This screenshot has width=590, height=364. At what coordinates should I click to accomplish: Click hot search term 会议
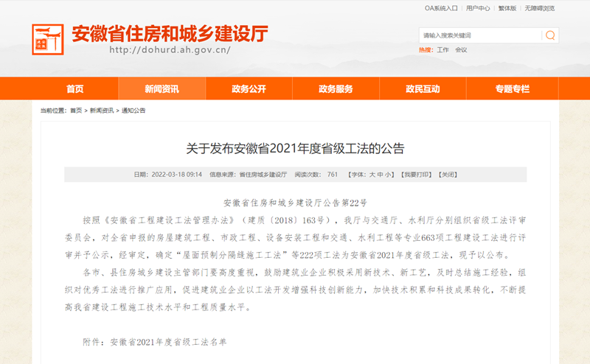[461, 50]
